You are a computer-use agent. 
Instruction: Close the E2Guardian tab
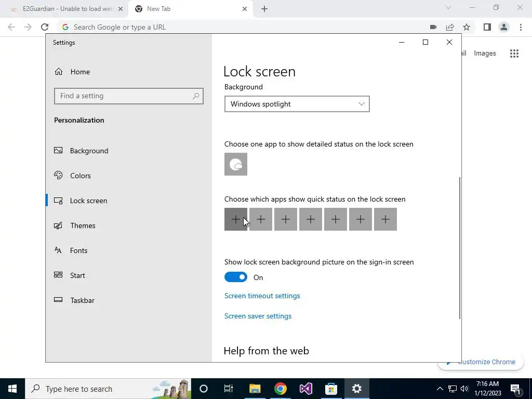[121, 9]
